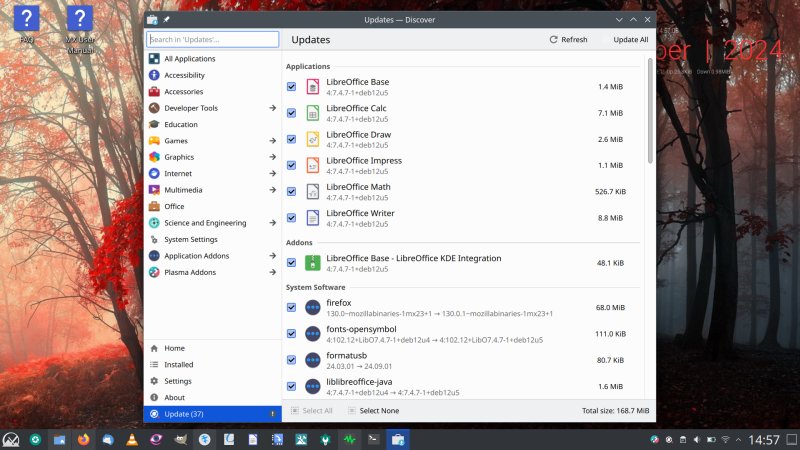Screen dimensions: 800x450
Task: Uncheck the LibreOffice Writer update checkbox
Action: pyautogui.click(x=291, y=218)
